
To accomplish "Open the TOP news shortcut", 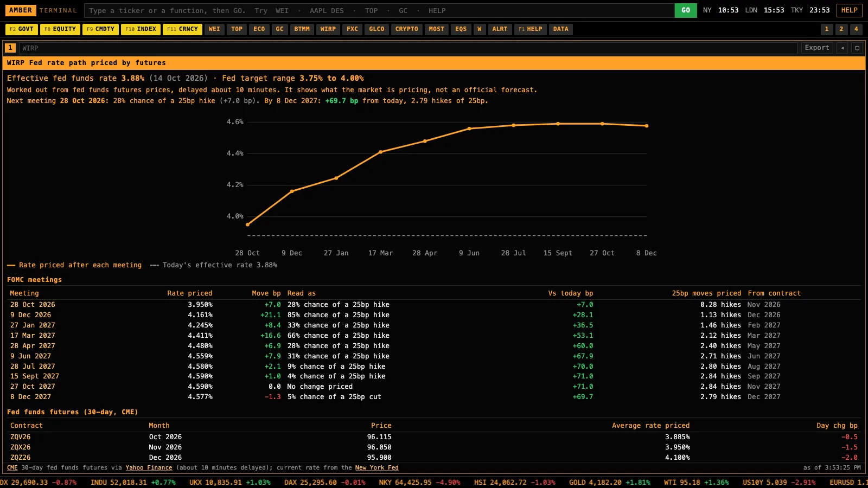I will pyautogui.click(x=237, y=29).
